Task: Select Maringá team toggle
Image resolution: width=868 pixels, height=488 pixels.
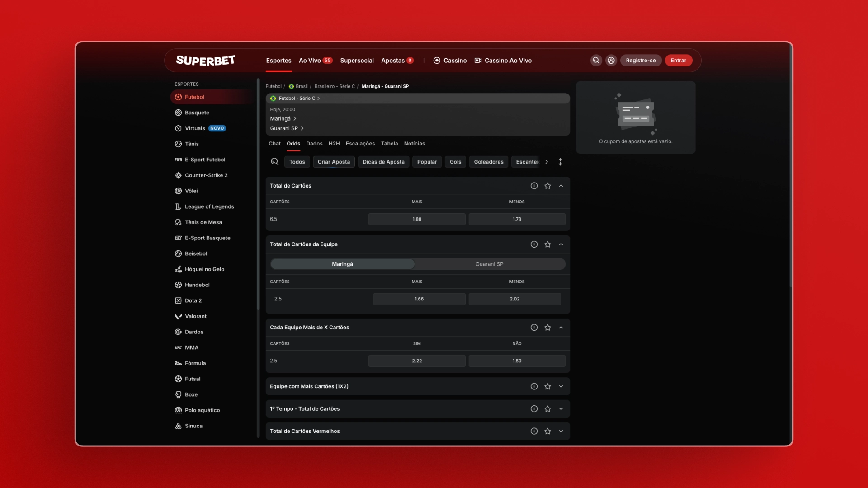Action: (x=342, y=264)
